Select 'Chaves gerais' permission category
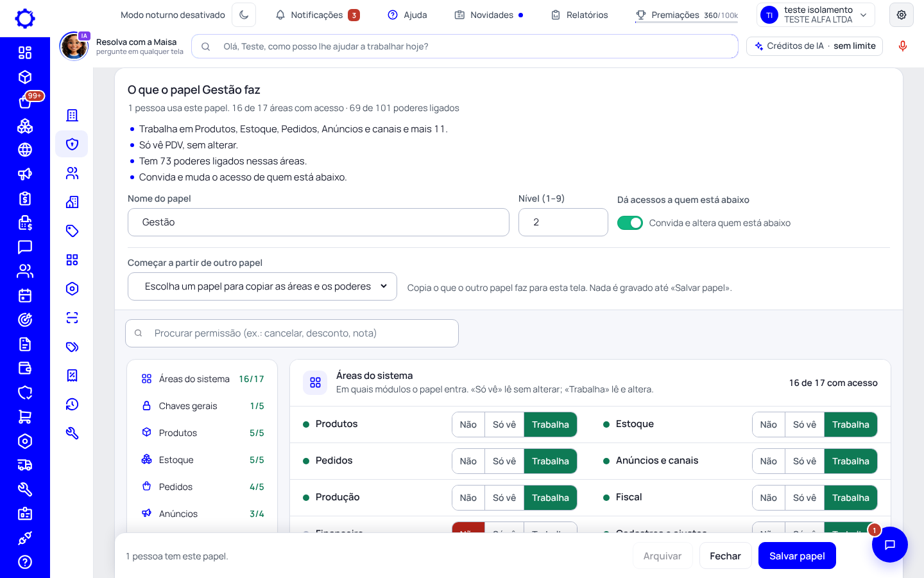The width and height of the screenshot is (924, 578). click(x=202, y=406)
